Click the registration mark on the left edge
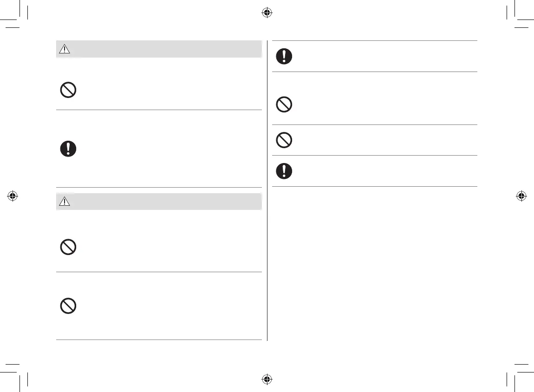The height and width of the screenshot is (392, 534). (x=13, y=196)
